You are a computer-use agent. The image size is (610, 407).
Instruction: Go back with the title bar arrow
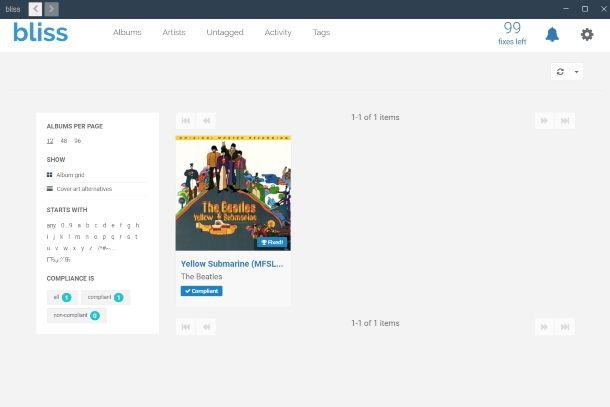pyautogui.click(x=35, y=9)
